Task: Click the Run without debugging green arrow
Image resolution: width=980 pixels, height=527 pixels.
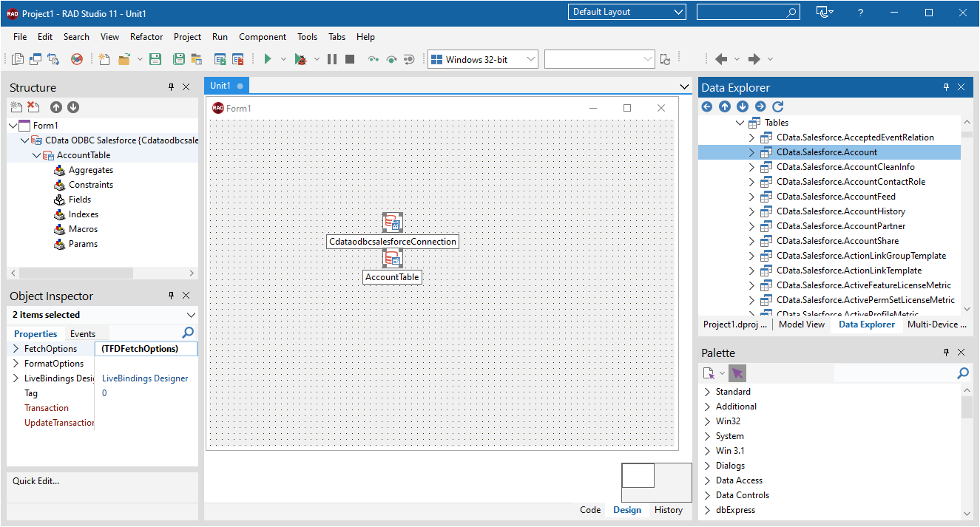Action: [268, 59]
